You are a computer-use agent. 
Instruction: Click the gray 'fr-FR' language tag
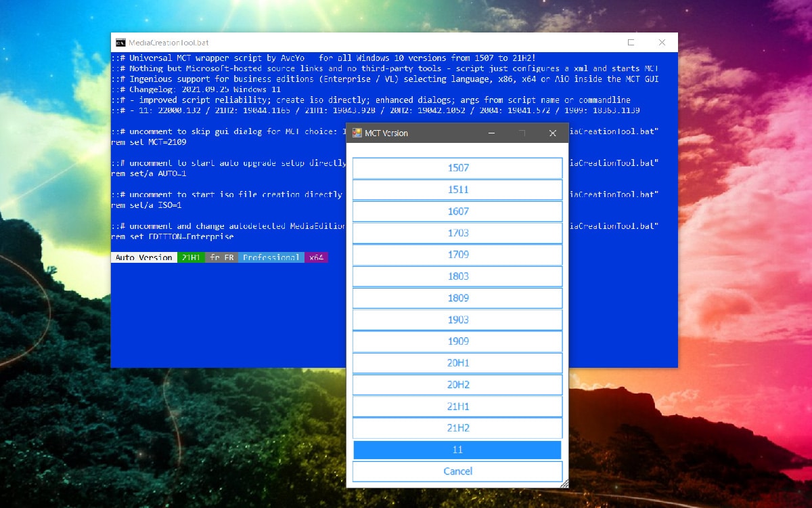221,257
